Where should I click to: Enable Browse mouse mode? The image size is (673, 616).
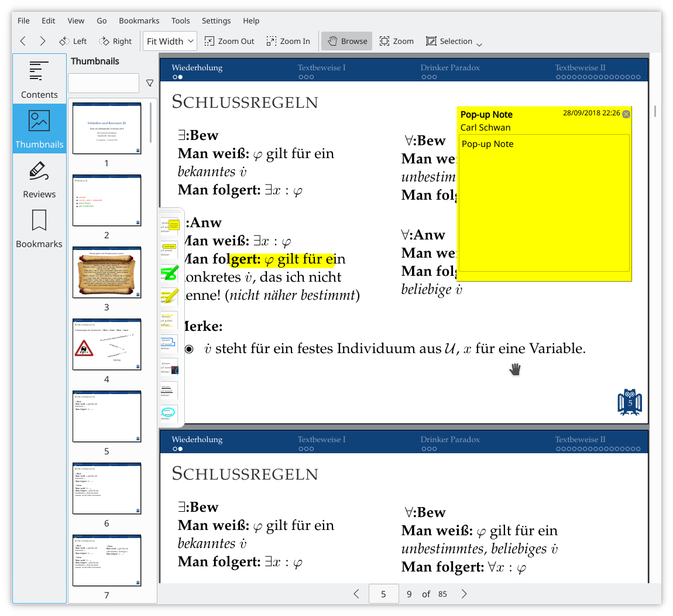(347, 41)
